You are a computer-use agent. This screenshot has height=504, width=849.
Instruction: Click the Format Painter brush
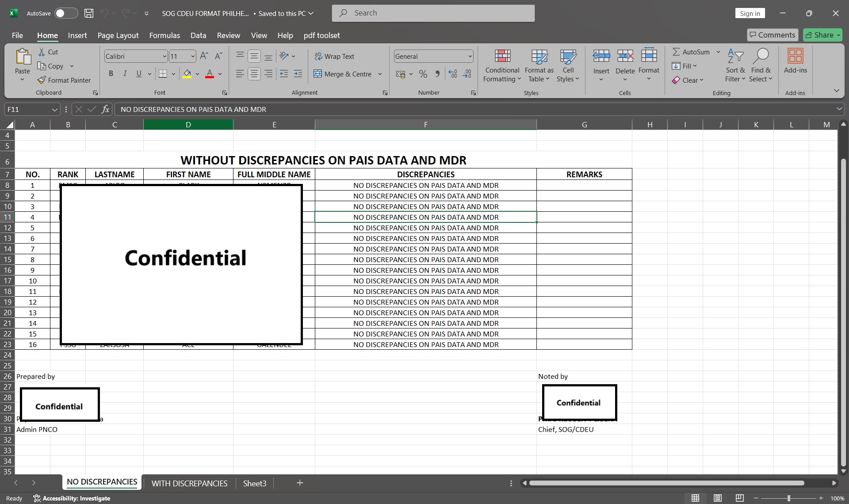42,80
